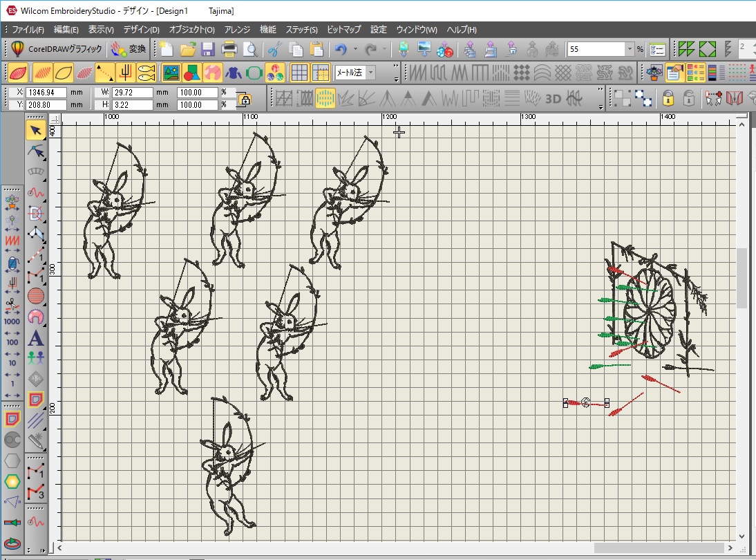Click the lock object padlock icon
This screenshot has height=560, width=756.
(x=668, y=98)
